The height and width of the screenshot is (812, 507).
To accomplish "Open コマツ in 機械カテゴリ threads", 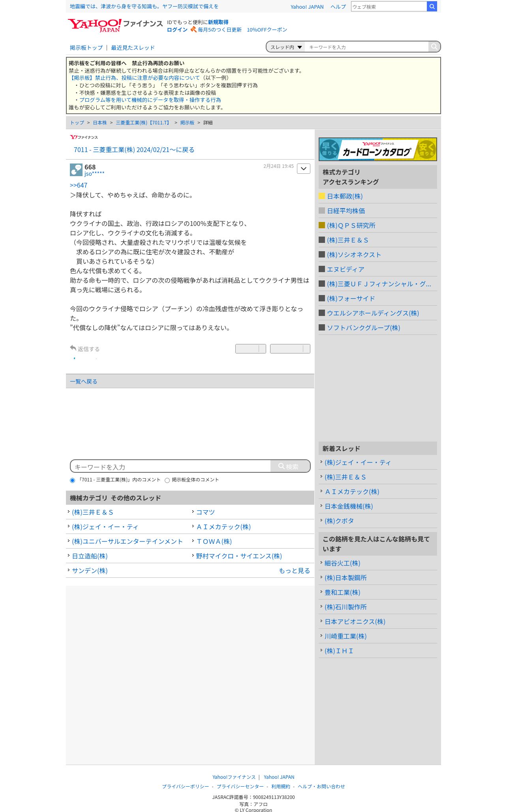I will (x=205, y=512).
